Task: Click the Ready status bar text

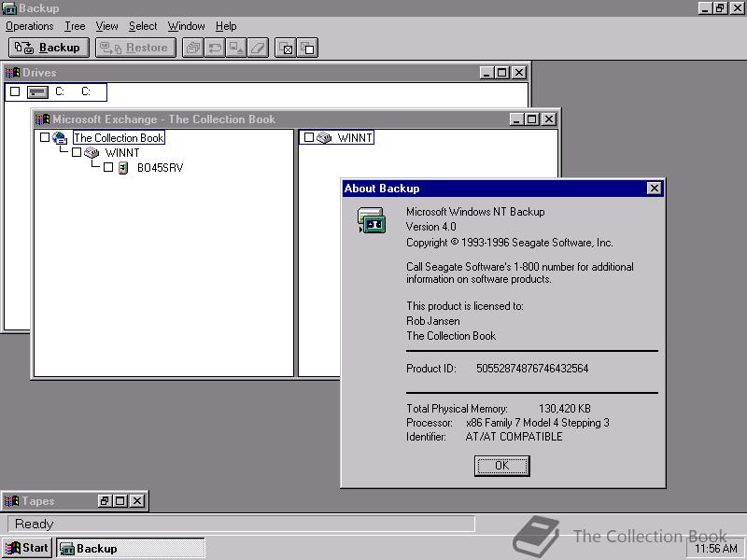Action: click(34, 524)
